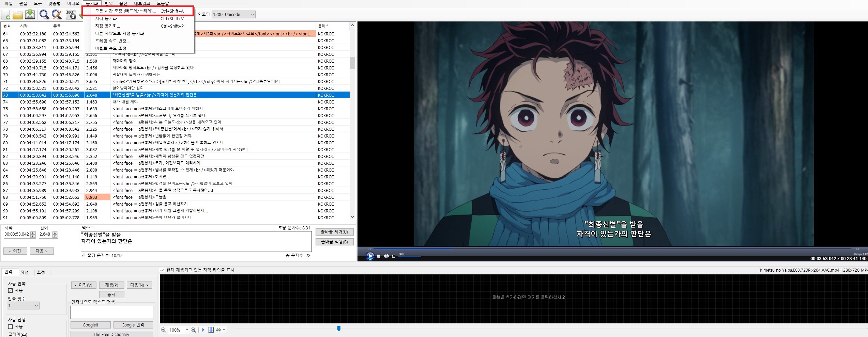Click the waveform green double-arrow icon
The image size is (868, 337).
[218, 330]
